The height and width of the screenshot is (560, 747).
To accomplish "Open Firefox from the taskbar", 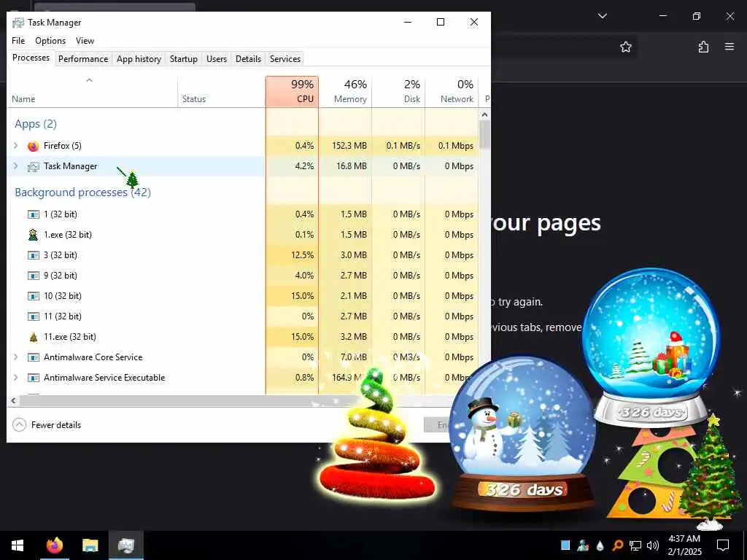I will [x=54, y=545].
